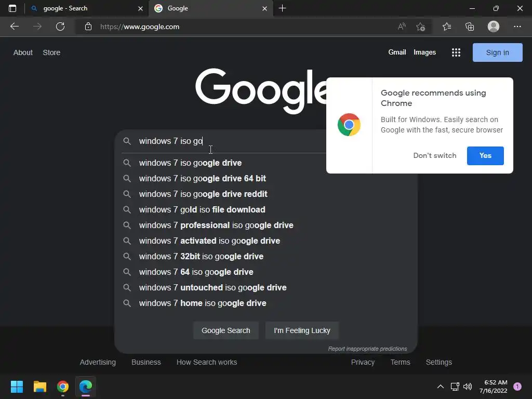
Task: Open the Read aloud icon in the address bar
Action: pos(402,26)
